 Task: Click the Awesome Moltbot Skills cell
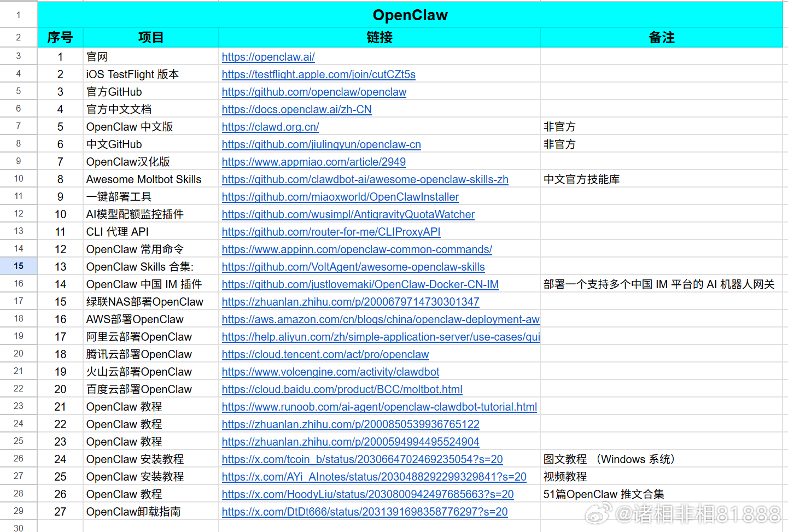(x=151, y=179)
